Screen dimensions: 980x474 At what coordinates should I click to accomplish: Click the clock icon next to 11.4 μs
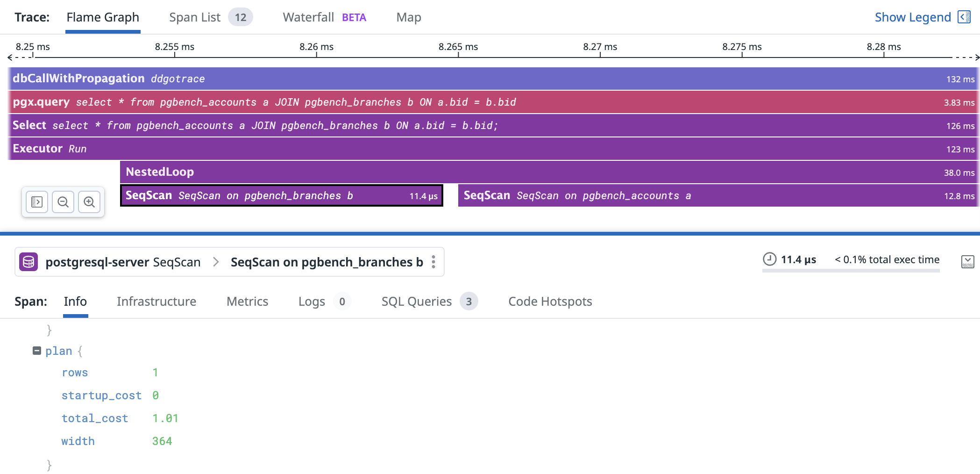pos(769,259)
